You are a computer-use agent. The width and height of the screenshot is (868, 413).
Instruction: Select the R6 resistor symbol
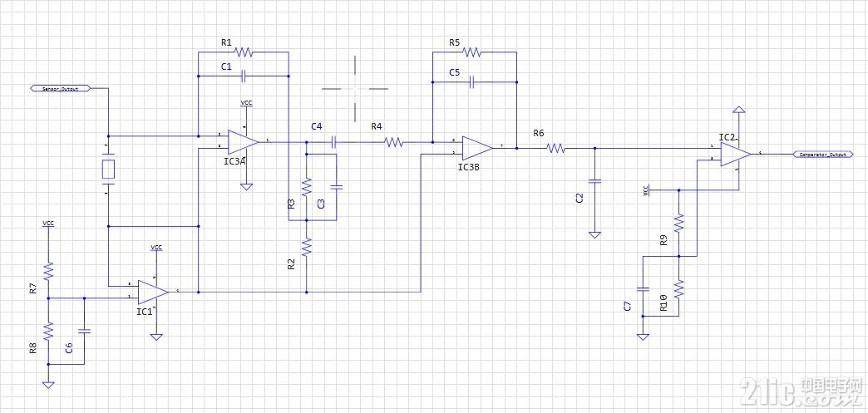click(x=555, y=148)
